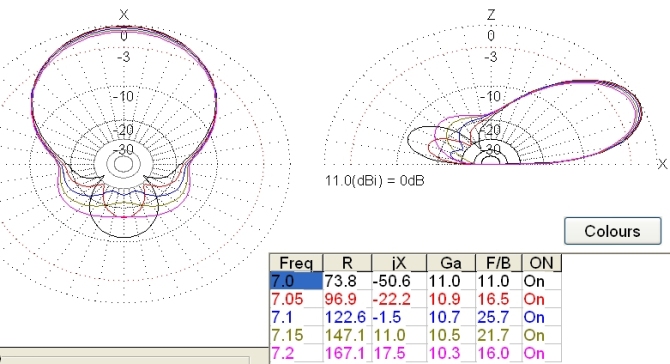Select the 7.2 frequency cell

pyautogui.click(x=297, y=353)
